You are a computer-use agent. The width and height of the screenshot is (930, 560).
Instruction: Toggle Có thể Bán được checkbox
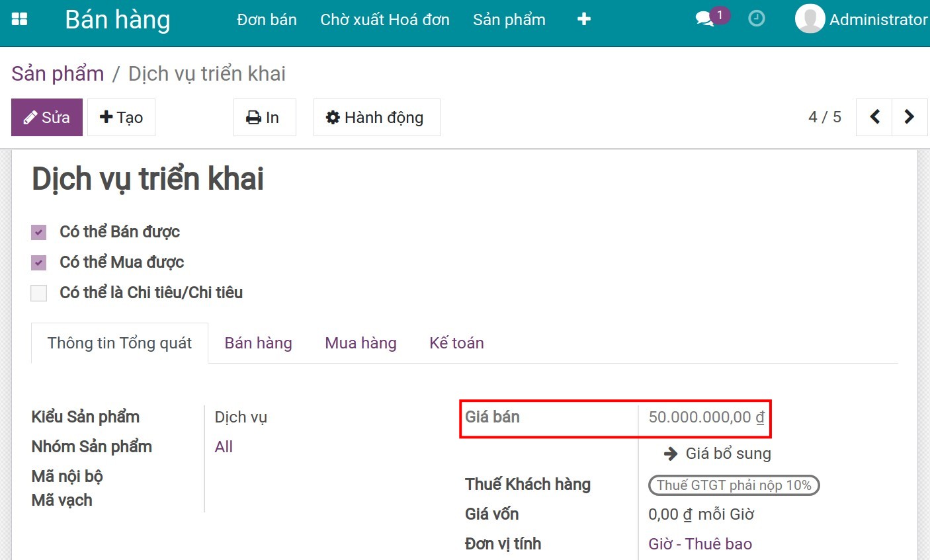tap(39, 232)
